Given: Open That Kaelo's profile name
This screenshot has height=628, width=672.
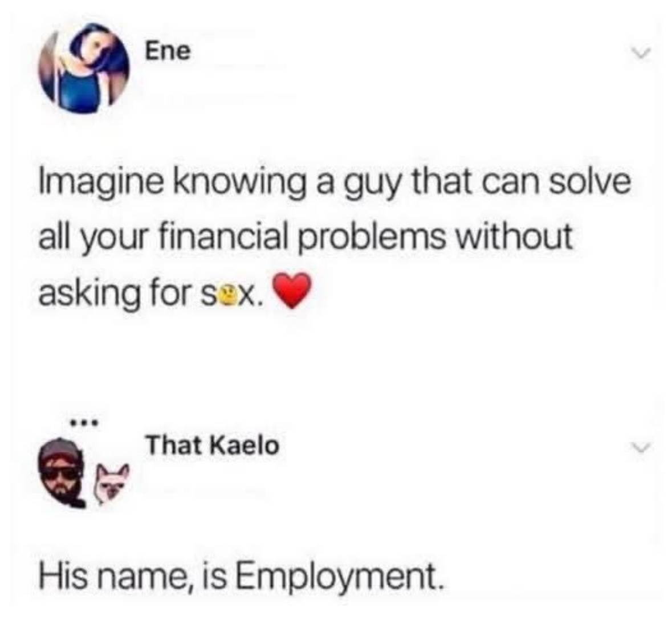Looking at the screenshot, I should tap(213, 445).
